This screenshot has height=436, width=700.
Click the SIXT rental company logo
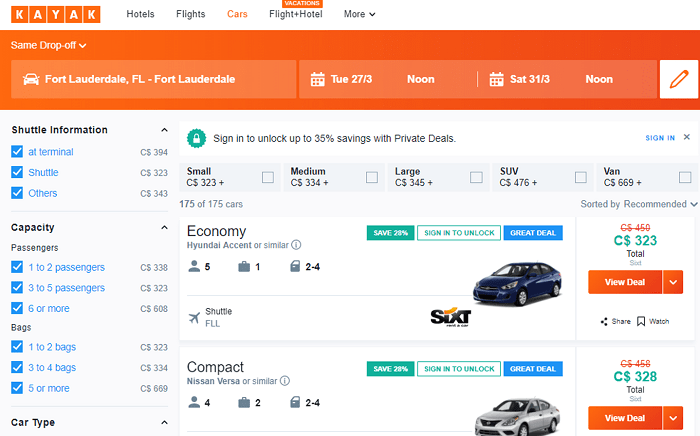(450, 317)
